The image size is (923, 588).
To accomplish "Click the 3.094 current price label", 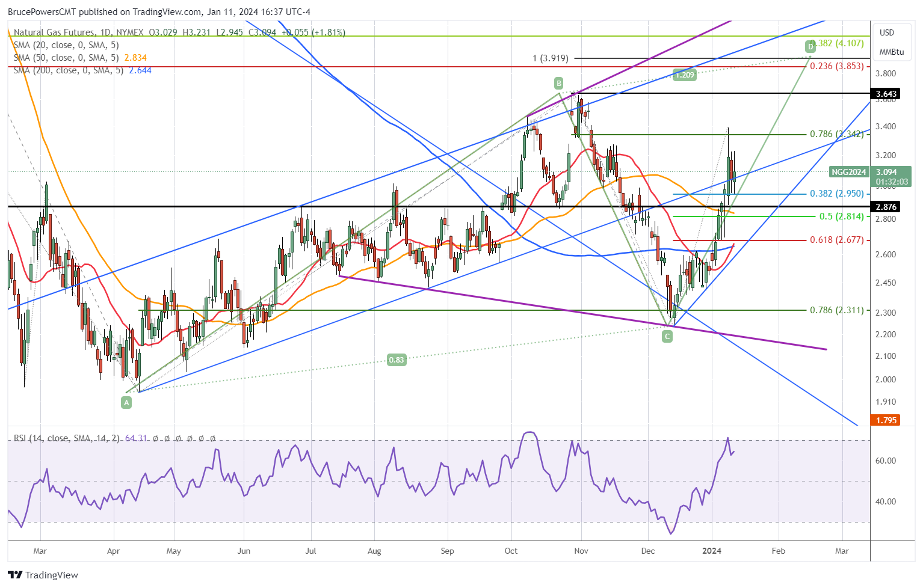I will [x=886, y=172].
